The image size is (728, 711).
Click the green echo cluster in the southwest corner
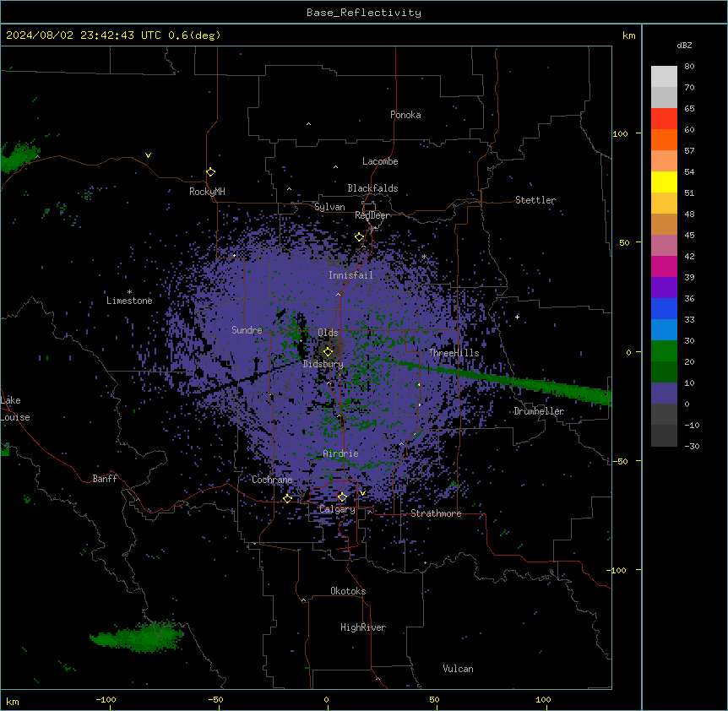pyautogui.click(x=137, y=637)
